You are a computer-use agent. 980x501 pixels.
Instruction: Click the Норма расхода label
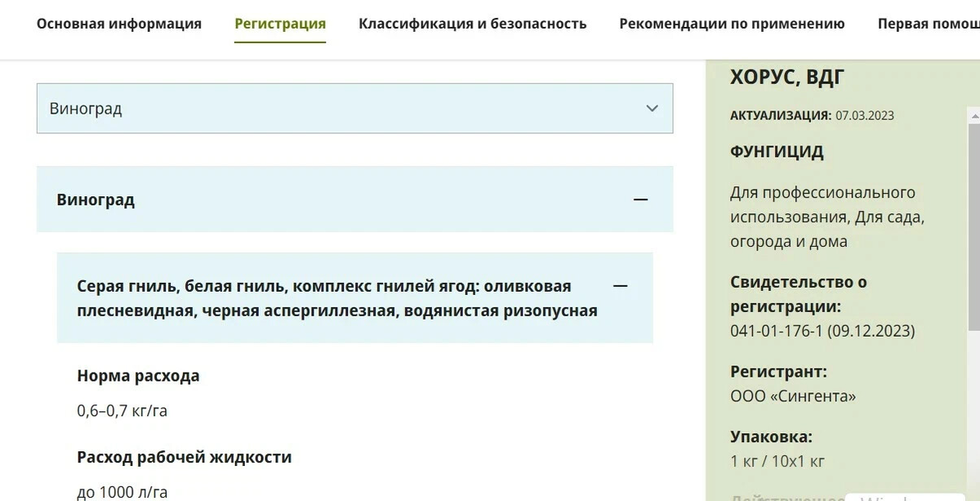138,376
